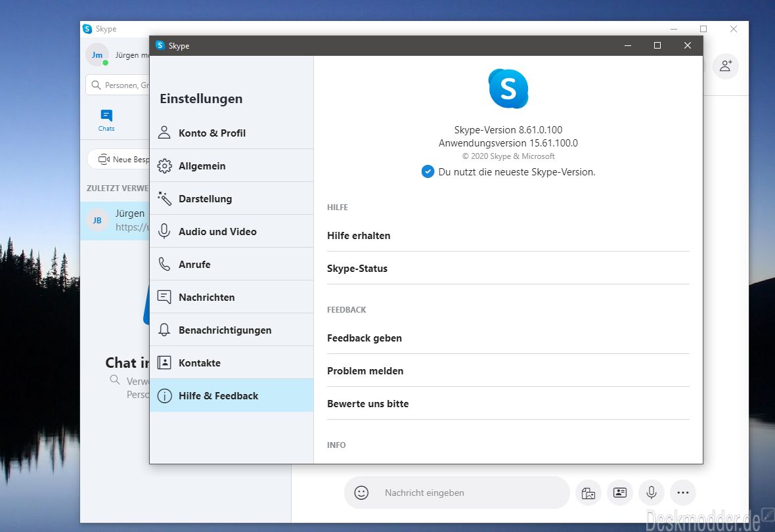Click Personen search field in main Skype

pyautogui.click(x=119, y=85)
